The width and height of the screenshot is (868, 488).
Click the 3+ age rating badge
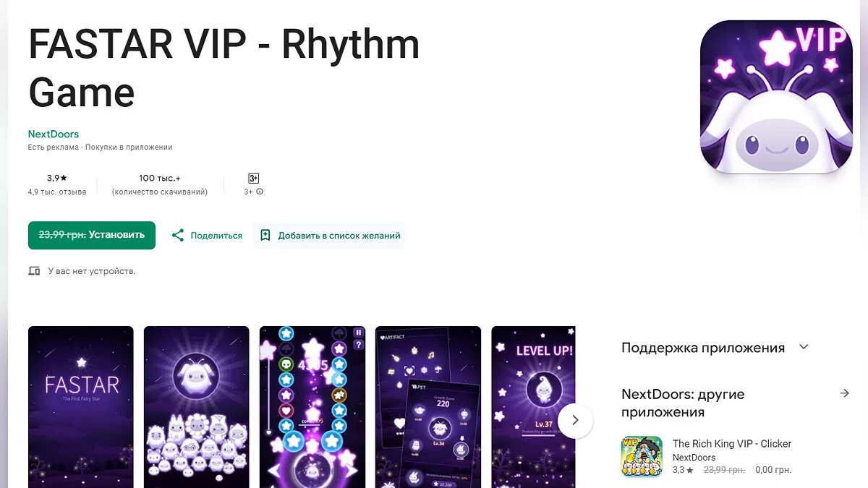tap(253, 178)
